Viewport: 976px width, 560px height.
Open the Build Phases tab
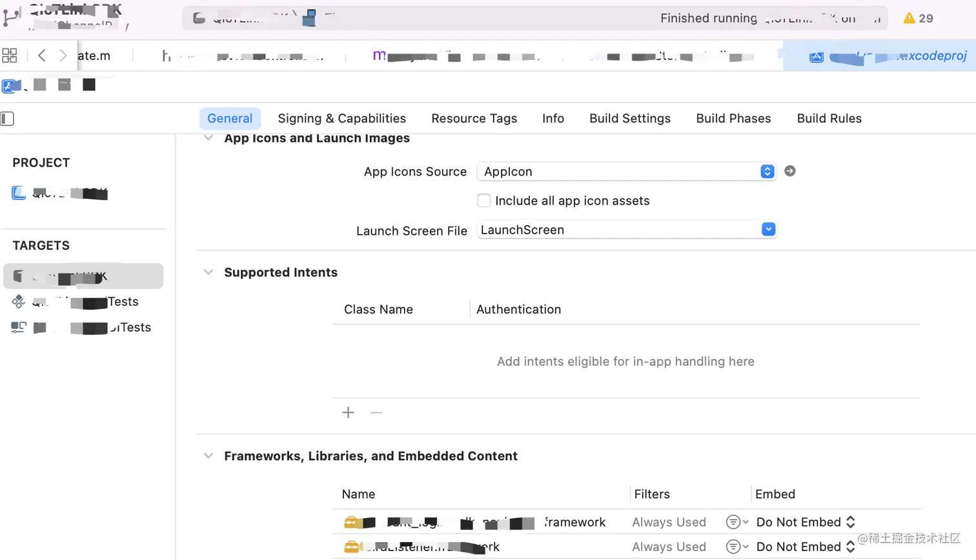coord(733,119)
